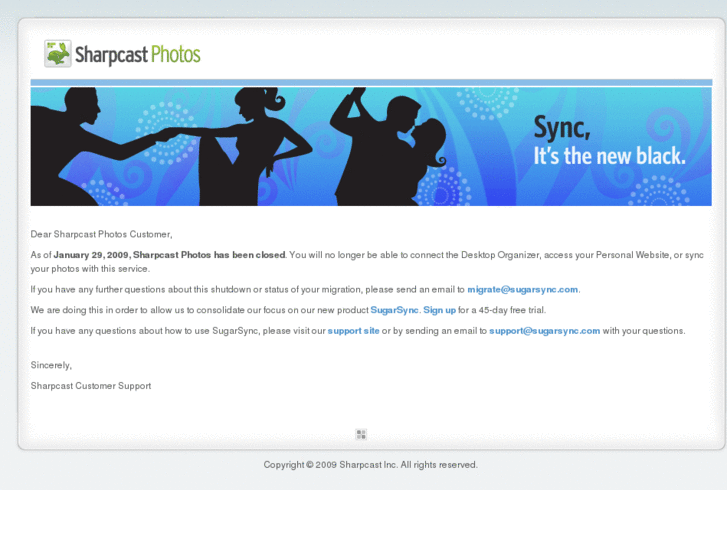Open the support@sugarsync.com email link
The width and height of the screenshot is (727, 545).
click(545, 331)
